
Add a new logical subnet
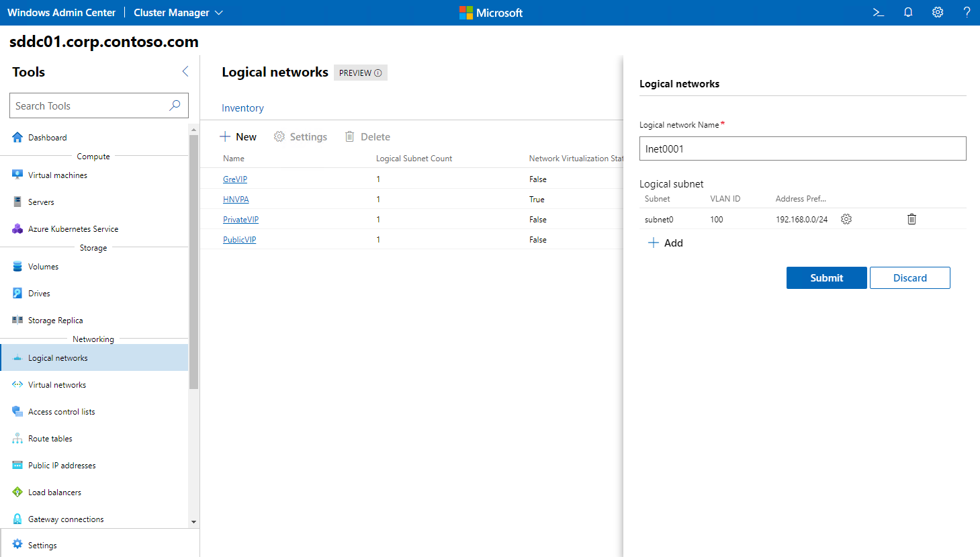click(x=665, y=243)
